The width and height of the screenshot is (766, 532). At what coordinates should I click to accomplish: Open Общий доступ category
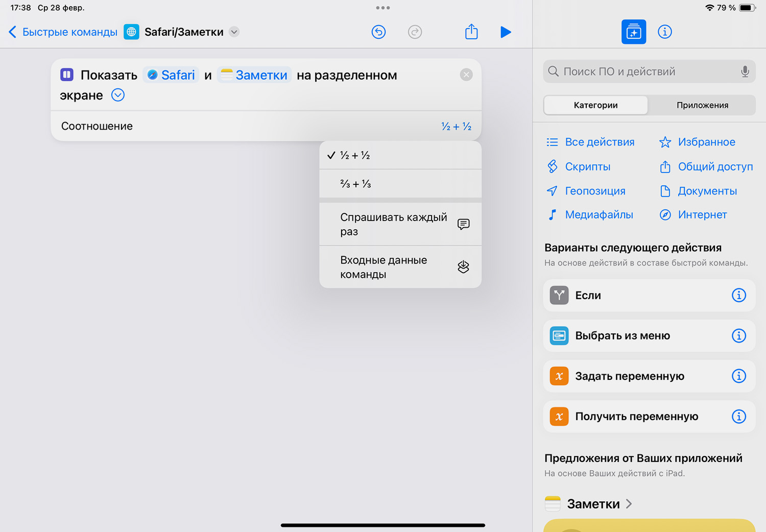[706, 166]
